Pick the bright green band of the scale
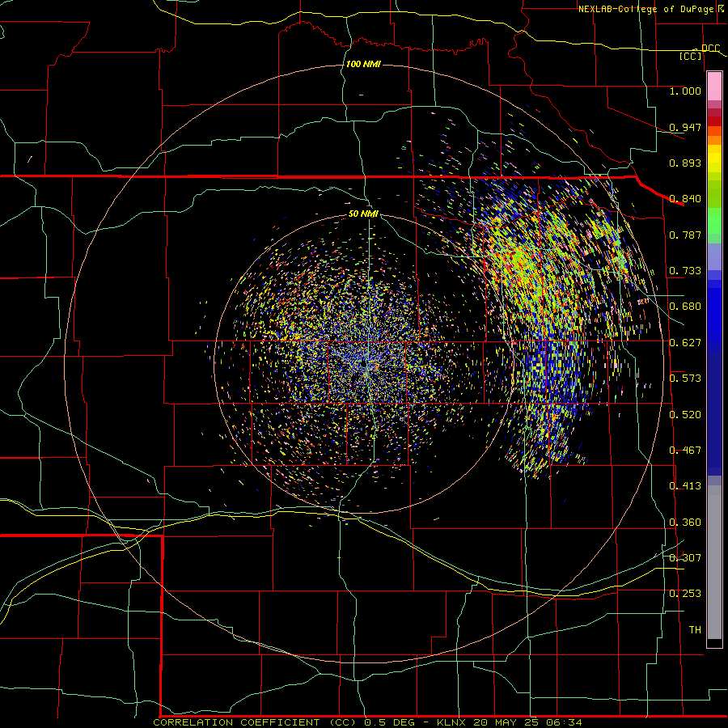Viewport: 728px width, 728px height. tap(714, 221)
